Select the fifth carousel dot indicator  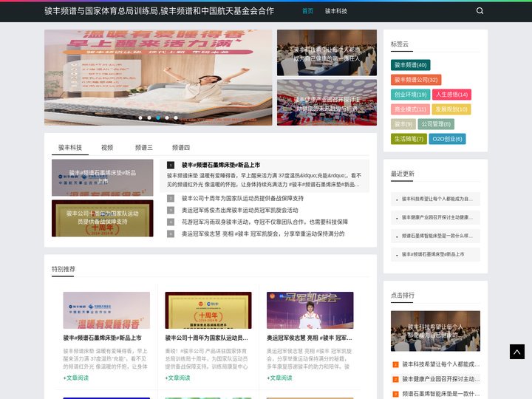click(x=176, y=117)
